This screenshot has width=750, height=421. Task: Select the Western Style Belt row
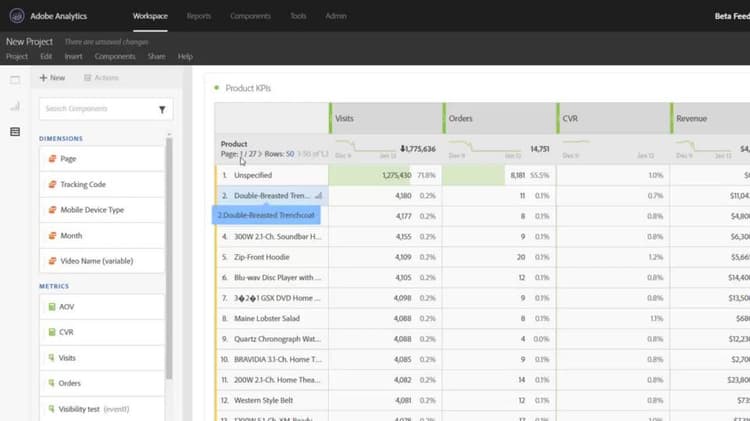click(x=272, y=400)
